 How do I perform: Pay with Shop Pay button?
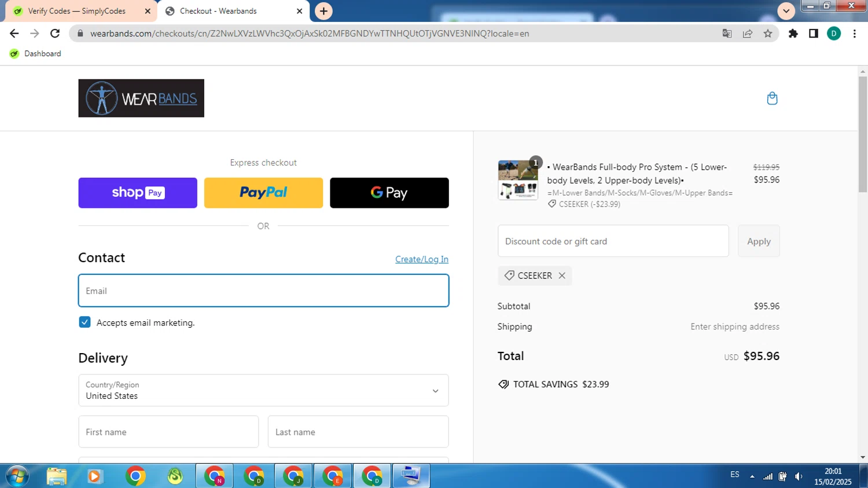coord(138,193)
